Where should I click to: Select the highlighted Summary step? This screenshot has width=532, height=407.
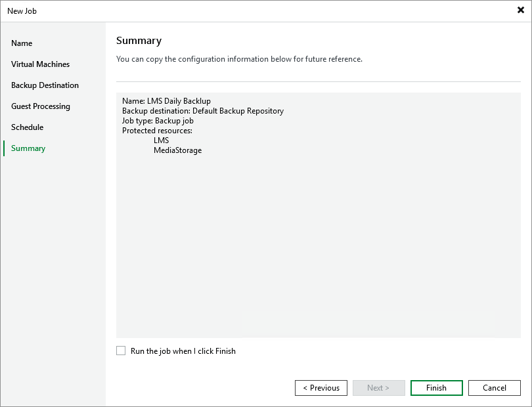pyautogui.click(x=28, y=148)
